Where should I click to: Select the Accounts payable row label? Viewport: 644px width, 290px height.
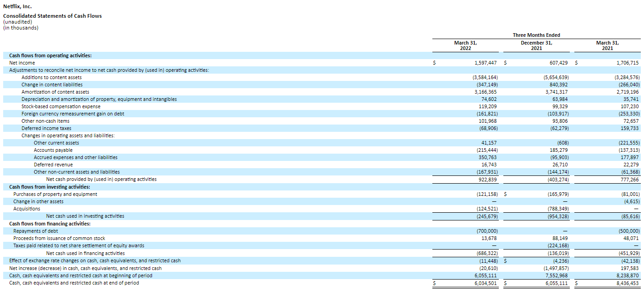pyautogui.click(x=53, y=150)
